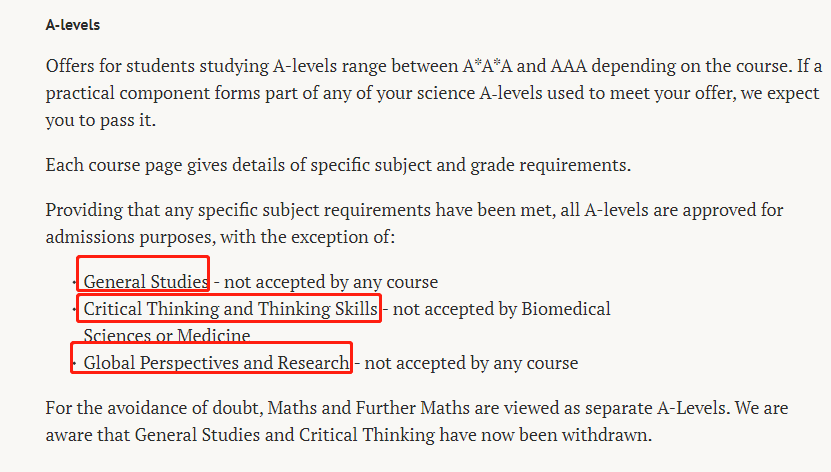The height and width of the screenshot is (472, 831).
Task: Click the sentence starting "Each course page gives"
Action: point(338,165)
